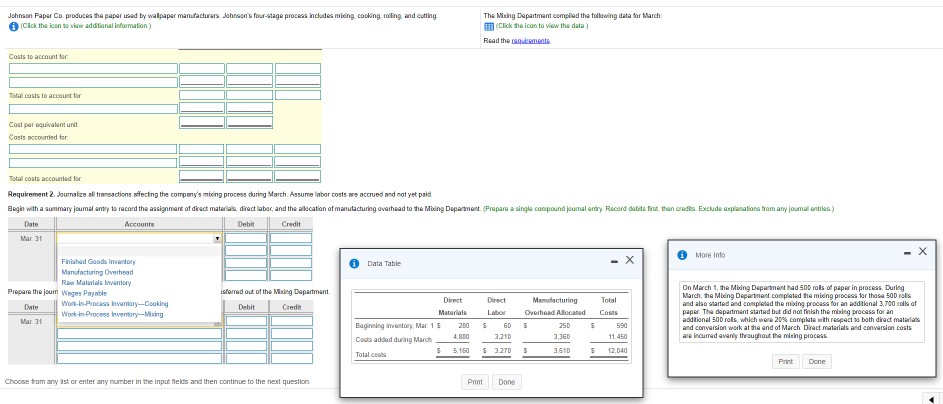Click the second journal entry first debit field
The height and width of the screenshot is (404, 943).
point(246,321)
